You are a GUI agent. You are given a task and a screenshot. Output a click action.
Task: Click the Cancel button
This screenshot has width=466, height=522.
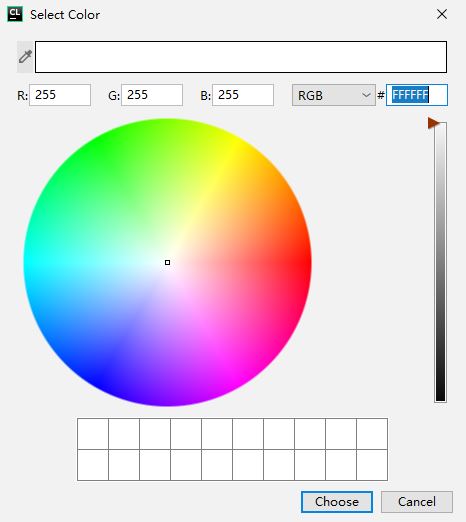click(x=417, y=502)
